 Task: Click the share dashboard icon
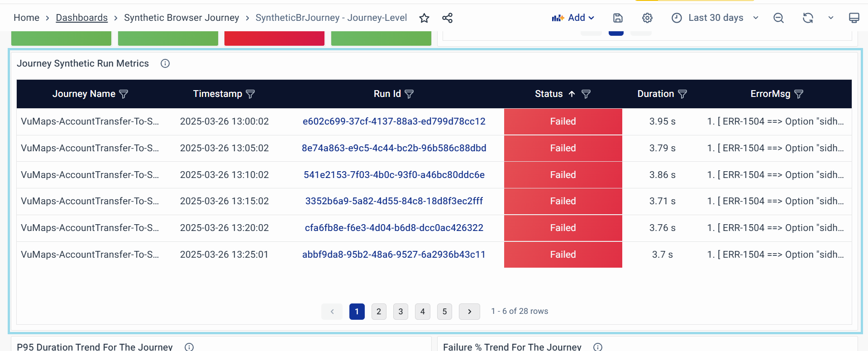pos(447,18)
